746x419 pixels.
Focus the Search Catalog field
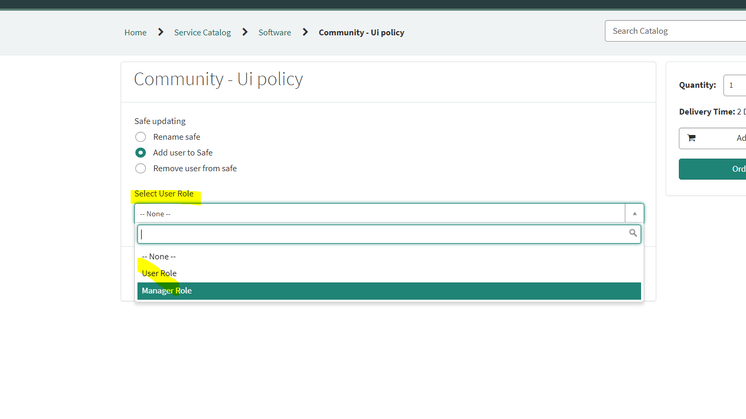(675, 31)
